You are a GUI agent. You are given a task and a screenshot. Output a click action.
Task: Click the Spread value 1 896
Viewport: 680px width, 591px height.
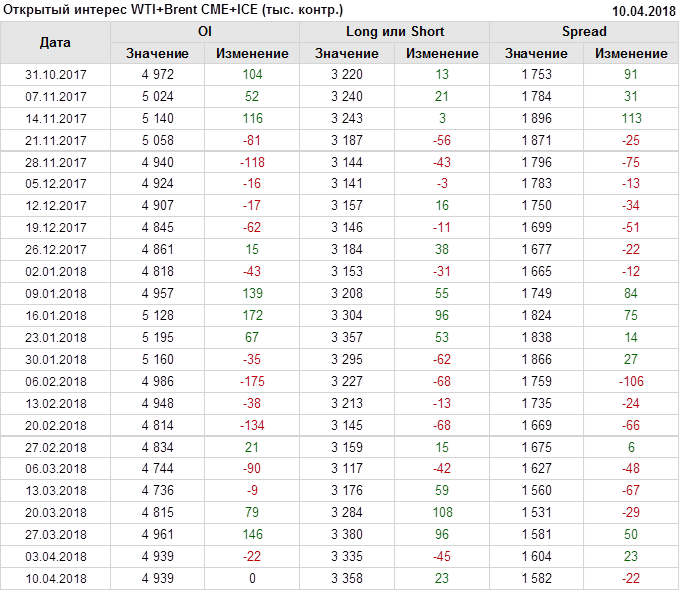pyautogui.click(x=536, y=118)
